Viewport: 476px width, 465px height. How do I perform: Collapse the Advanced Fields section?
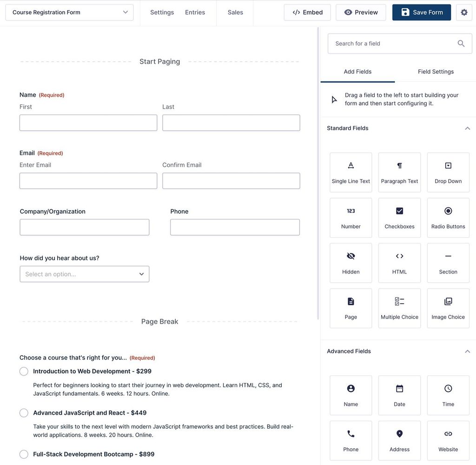coord(467,351)
